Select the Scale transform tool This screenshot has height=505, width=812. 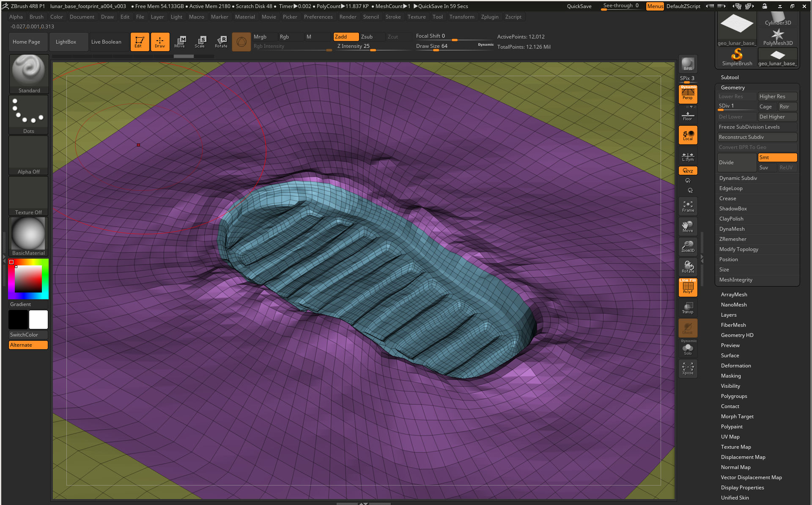(x=200, y=41)
